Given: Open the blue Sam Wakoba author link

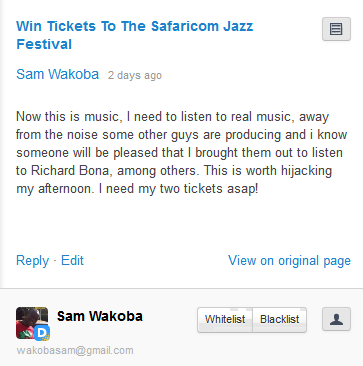Looking at the screenshot, I should tap(57, 74).
